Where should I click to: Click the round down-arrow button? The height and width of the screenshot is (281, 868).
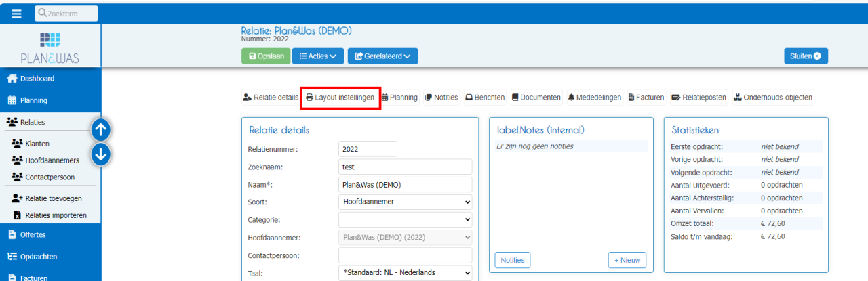[x=101, y=154]
